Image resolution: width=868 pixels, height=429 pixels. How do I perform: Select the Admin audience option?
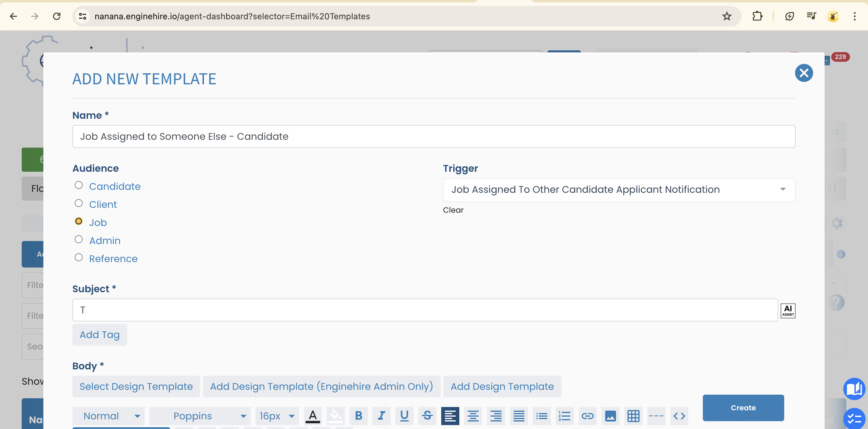tap(78, 240)
